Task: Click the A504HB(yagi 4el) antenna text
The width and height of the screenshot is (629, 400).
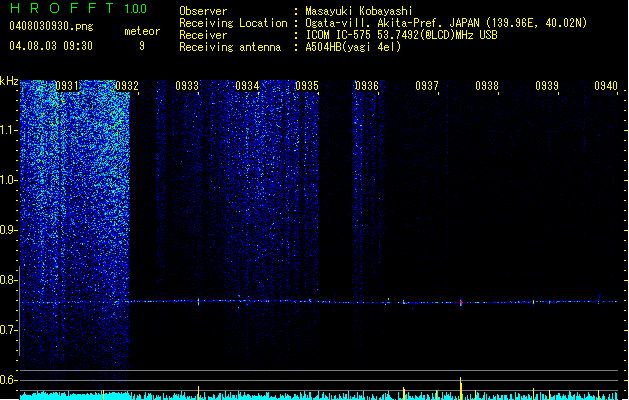Action: pos(353,47)
